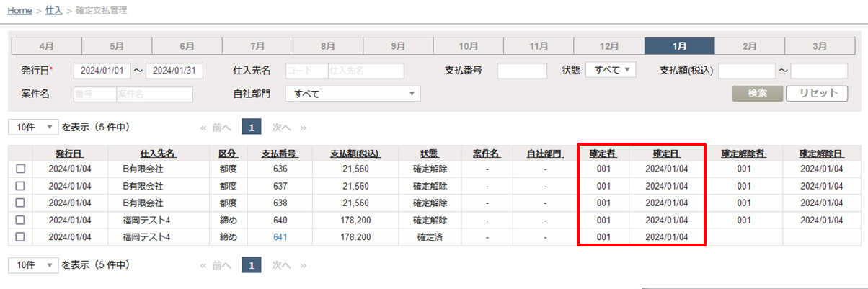Sort by the 支払額(税込) column header
The width and height of the screenshot is (868, 289).
pos(355,154)
